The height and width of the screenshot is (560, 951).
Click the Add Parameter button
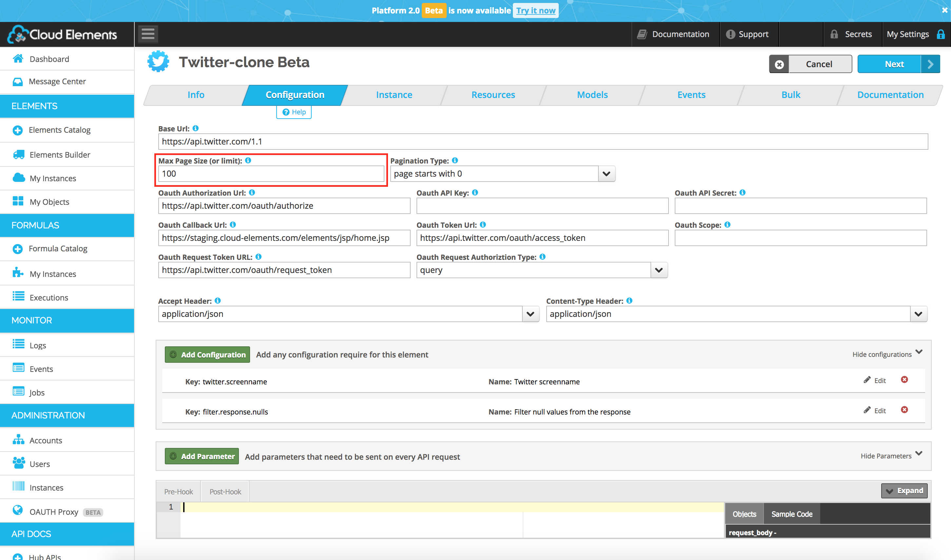point(202,456)
